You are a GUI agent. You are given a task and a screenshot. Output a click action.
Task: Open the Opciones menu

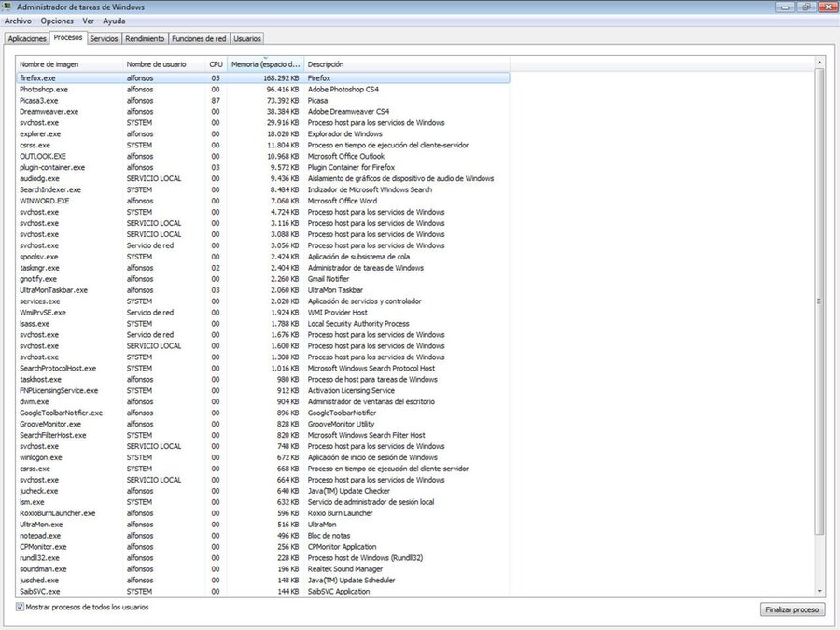(57, 21)
